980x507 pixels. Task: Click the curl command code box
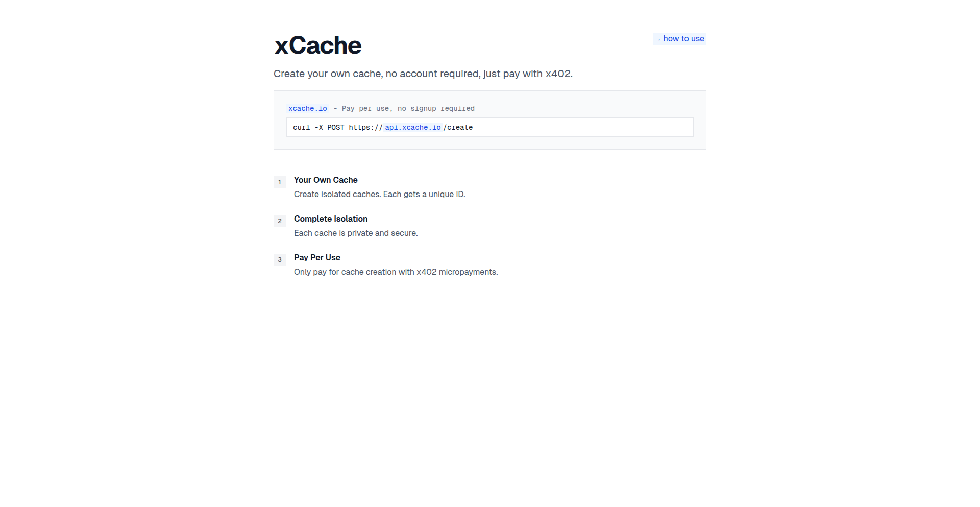click(489, 127)
